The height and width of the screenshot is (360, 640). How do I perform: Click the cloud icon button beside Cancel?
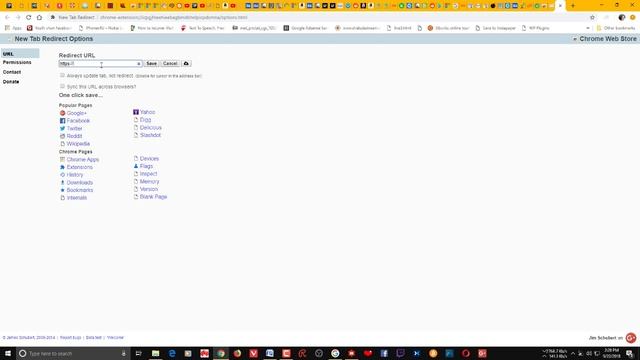coord(186,64)
